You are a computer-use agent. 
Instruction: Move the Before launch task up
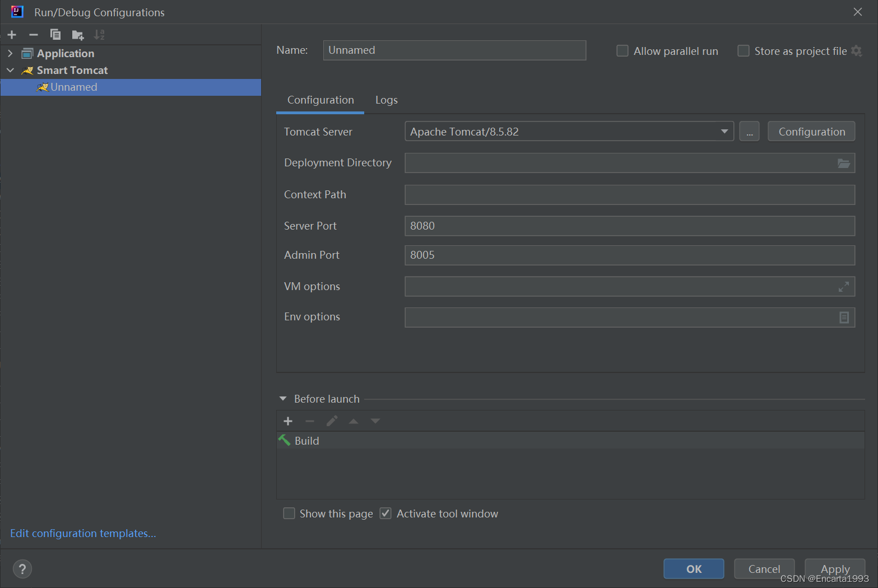click(x=354, y=421)
